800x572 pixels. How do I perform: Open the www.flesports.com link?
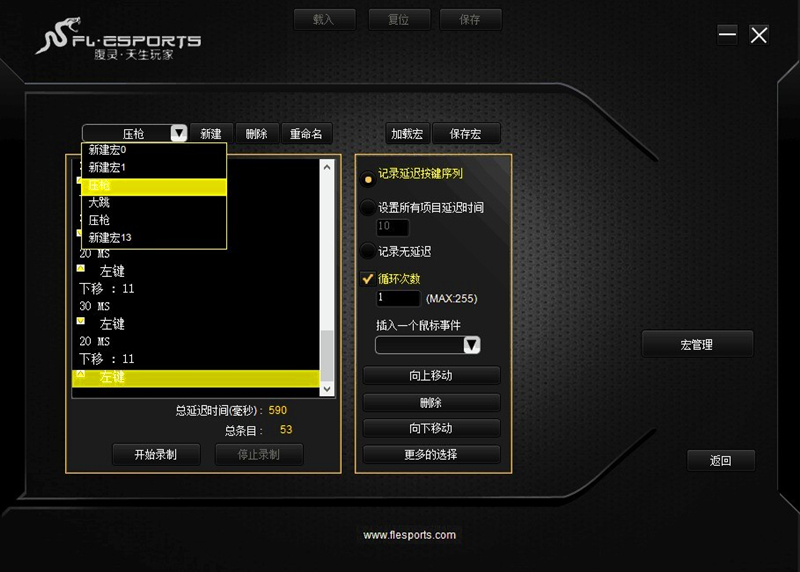pos(410,535)
